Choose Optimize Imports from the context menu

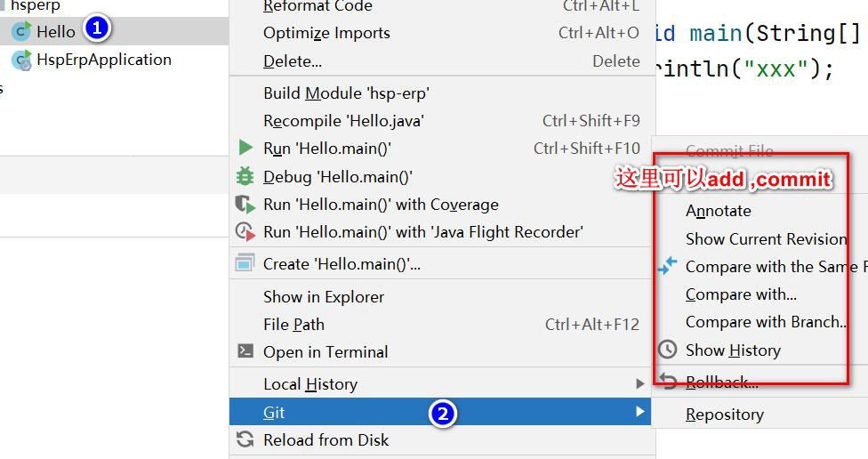(326, 33)
